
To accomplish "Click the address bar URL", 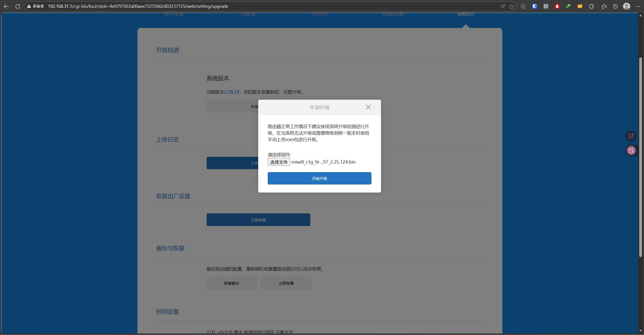I will (138, 6).
